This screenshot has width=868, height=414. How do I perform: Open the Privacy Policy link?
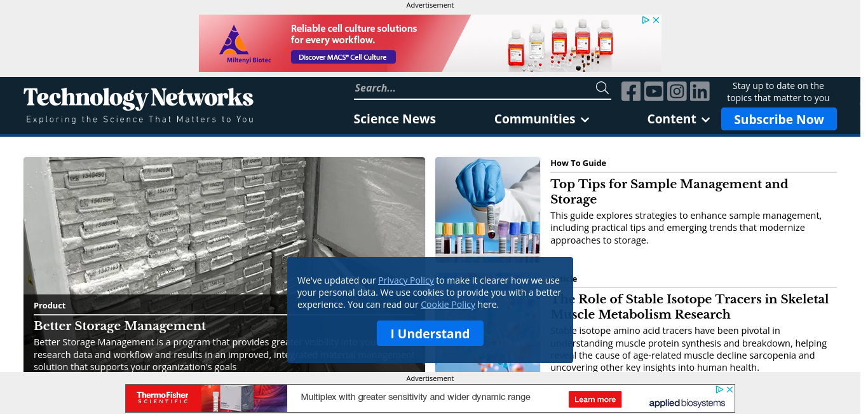pos(406,280)
